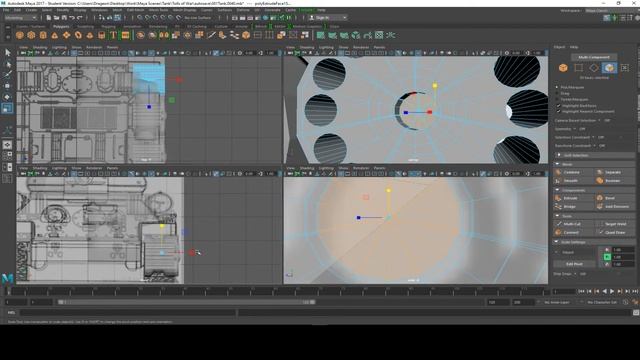640x360 pixels.
Task: Activate the Rotate tool in toolbox
Action: click(8, 97)
